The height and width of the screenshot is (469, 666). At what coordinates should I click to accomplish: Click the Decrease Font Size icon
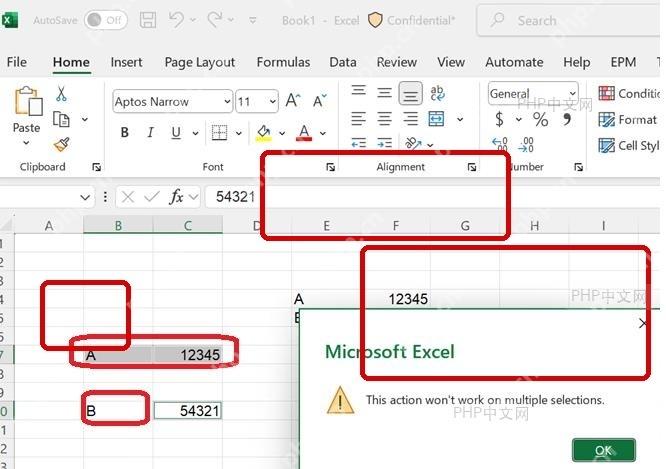point(319,101)
